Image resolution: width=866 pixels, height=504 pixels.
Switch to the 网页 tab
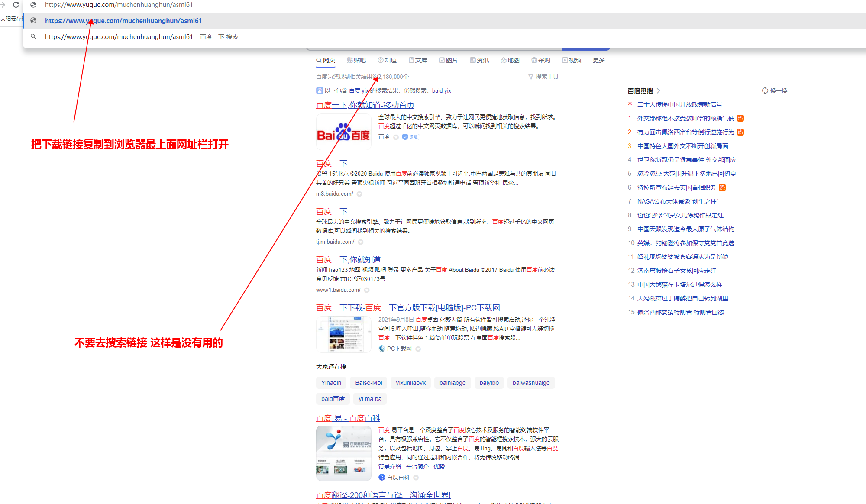(x=326, y=60)
